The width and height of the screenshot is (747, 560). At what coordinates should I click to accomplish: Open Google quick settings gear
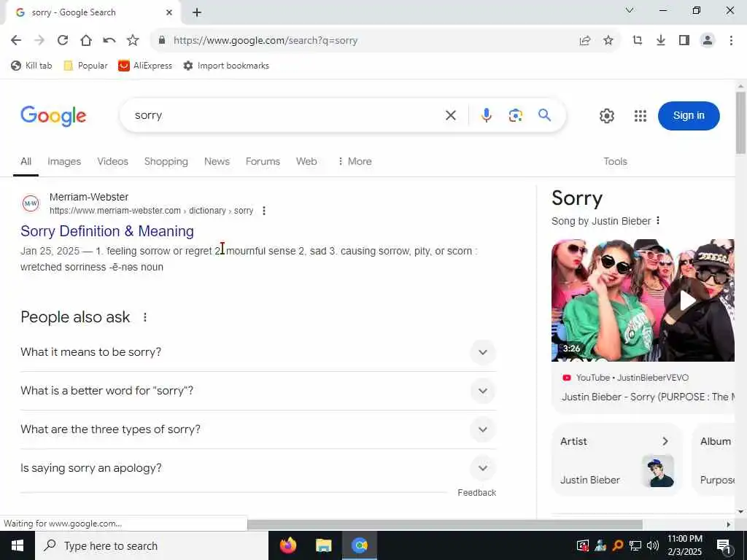click(x=606, y=116)
